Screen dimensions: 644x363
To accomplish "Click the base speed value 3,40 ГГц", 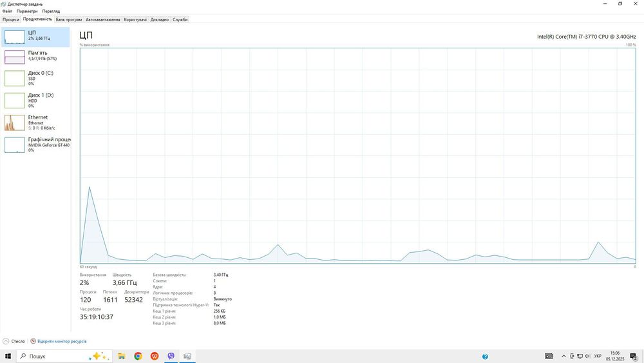I will (x=221, y=275).
